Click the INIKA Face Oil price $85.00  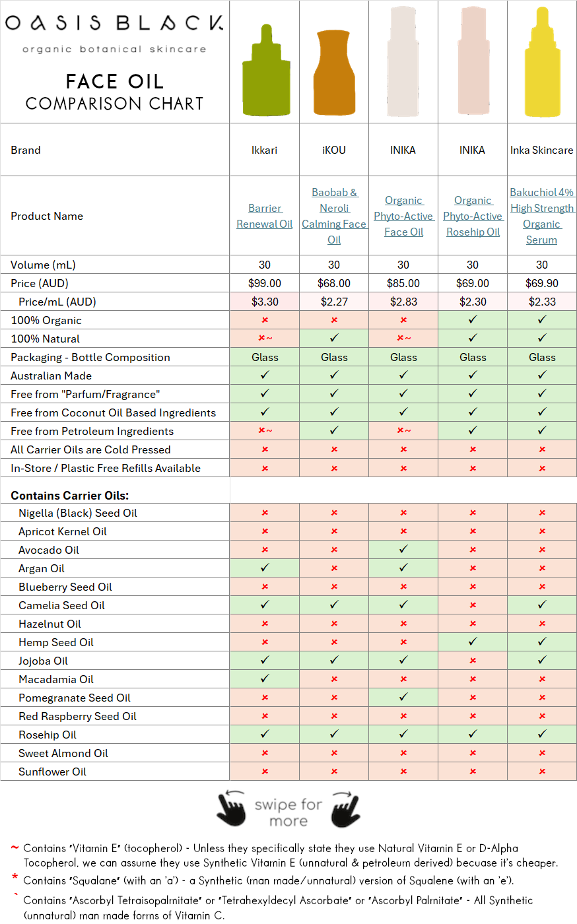point(403,283)
